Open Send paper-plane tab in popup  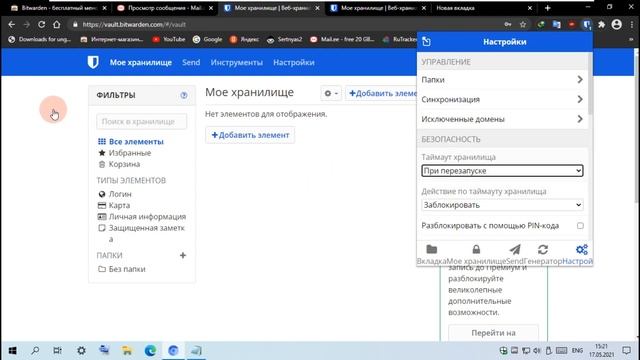515,254
